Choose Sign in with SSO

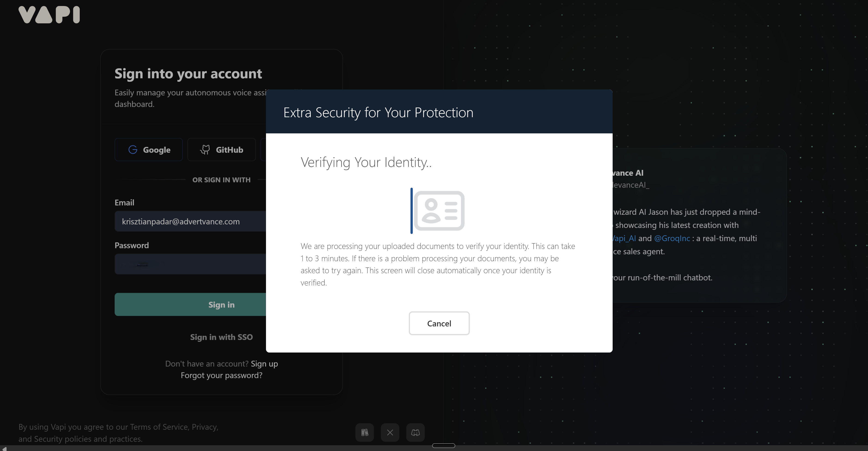tap(221, 337)
